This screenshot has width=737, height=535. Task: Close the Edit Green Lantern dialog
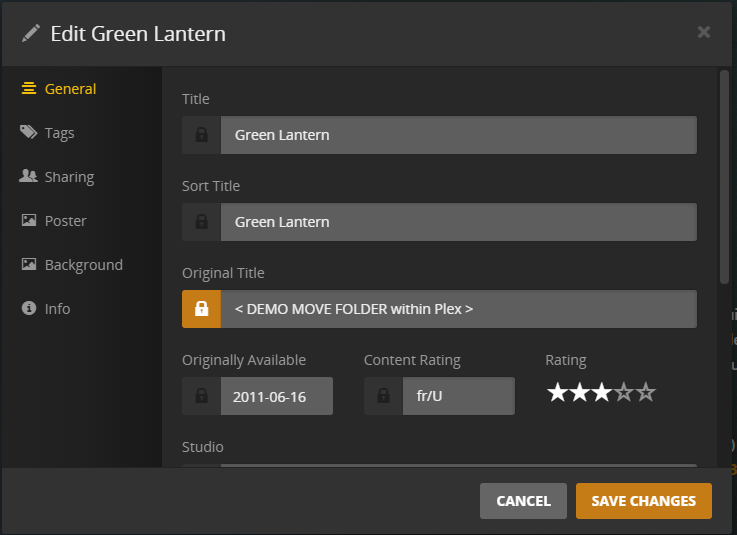(x=704, y=32)
